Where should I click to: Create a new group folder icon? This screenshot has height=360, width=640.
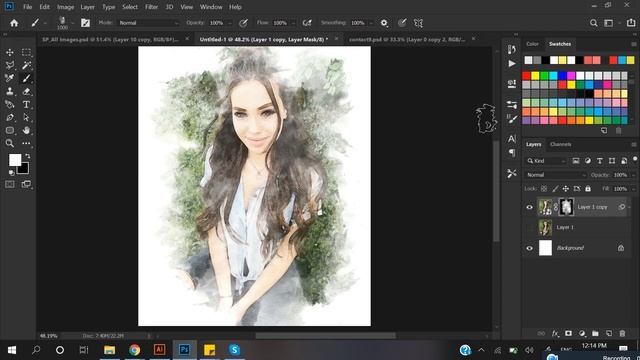[595, 333]
